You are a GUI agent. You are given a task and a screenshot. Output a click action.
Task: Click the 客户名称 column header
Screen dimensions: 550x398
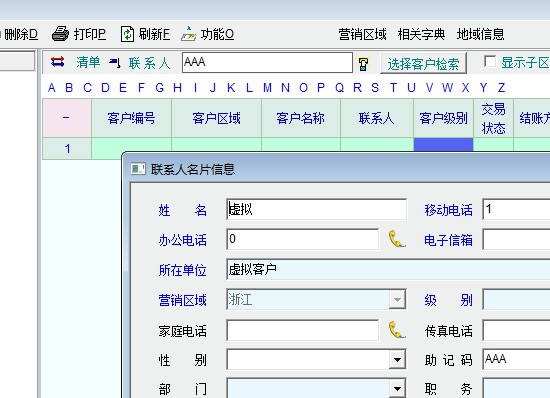(301, 118)
